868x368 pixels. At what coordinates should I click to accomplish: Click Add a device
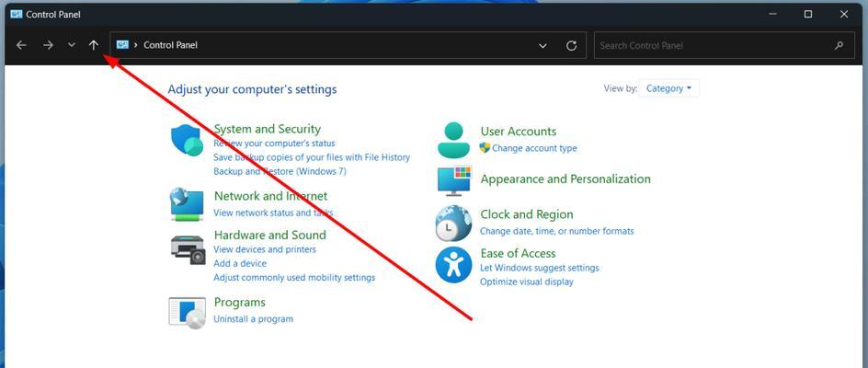(x=240, y=263)
